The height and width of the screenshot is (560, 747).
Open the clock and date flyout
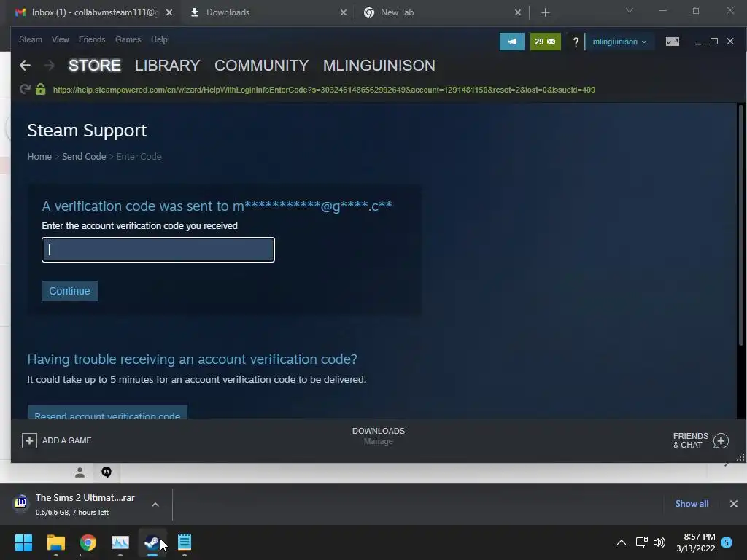point(695,542)
